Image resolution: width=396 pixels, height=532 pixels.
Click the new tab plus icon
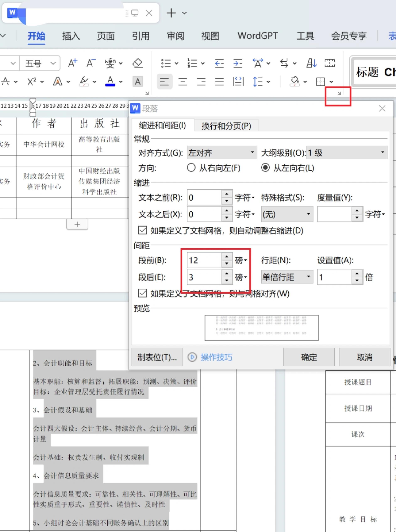(x=171, y=13)
